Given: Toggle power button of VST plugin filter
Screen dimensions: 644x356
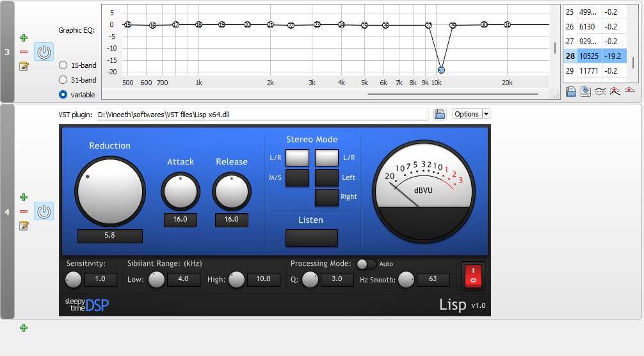Looking at the screenshot, I should click(x=44, y=211).
